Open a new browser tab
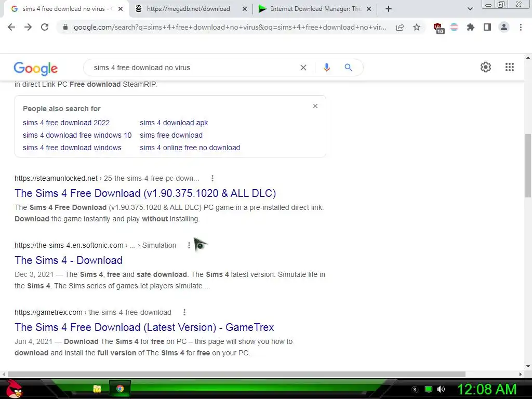The width and height of the screenshot is (532, 399). (389, 9)
